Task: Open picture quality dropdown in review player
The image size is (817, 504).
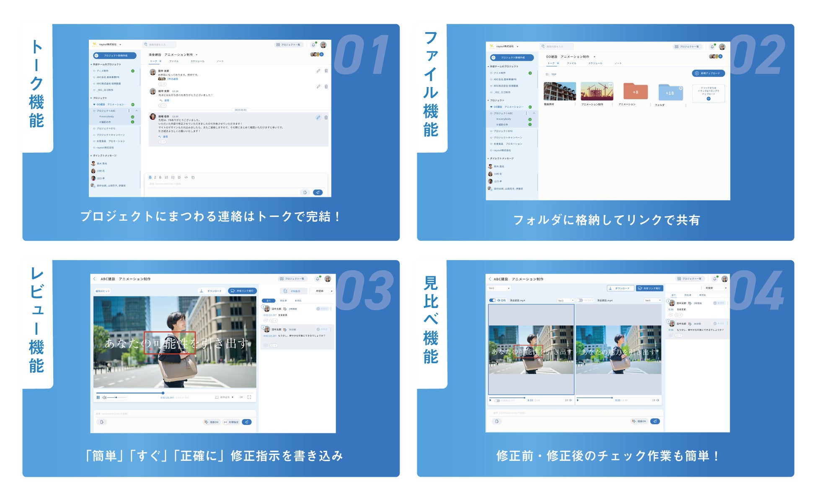Action: click(x=225, y=397)
